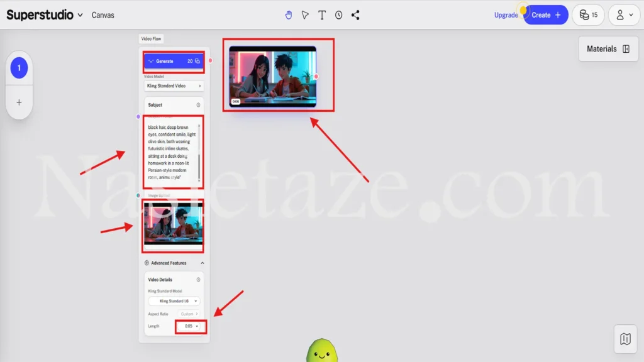Select the text tool
The width and height of the screenshot is (644, 362).
coord(322,15)
